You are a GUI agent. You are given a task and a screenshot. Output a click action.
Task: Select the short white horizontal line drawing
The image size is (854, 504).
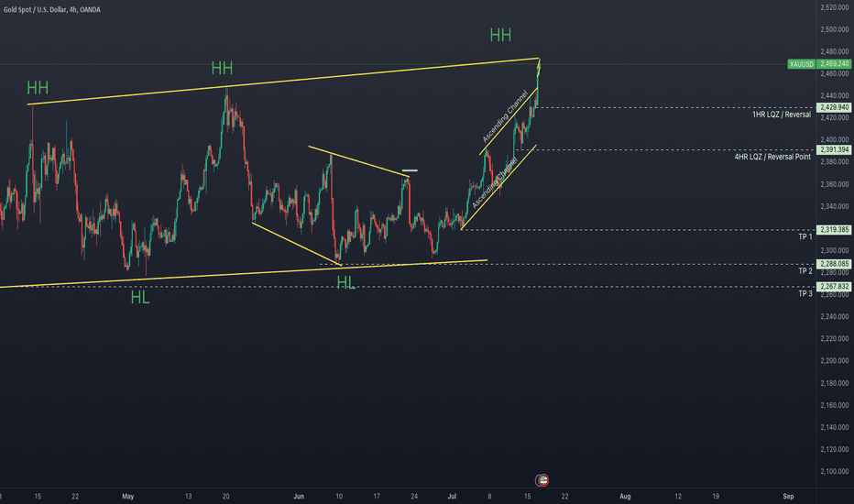[x=410, y=170]
